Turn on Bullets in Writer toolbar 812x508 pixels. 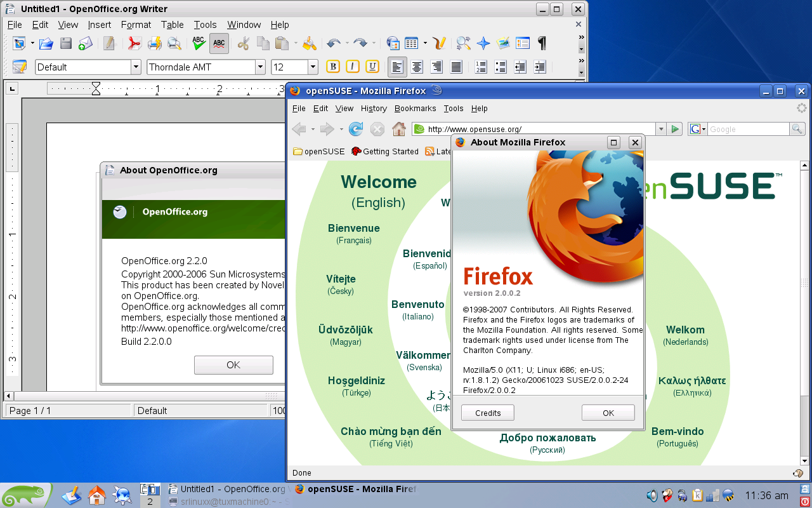click(501, 67)
